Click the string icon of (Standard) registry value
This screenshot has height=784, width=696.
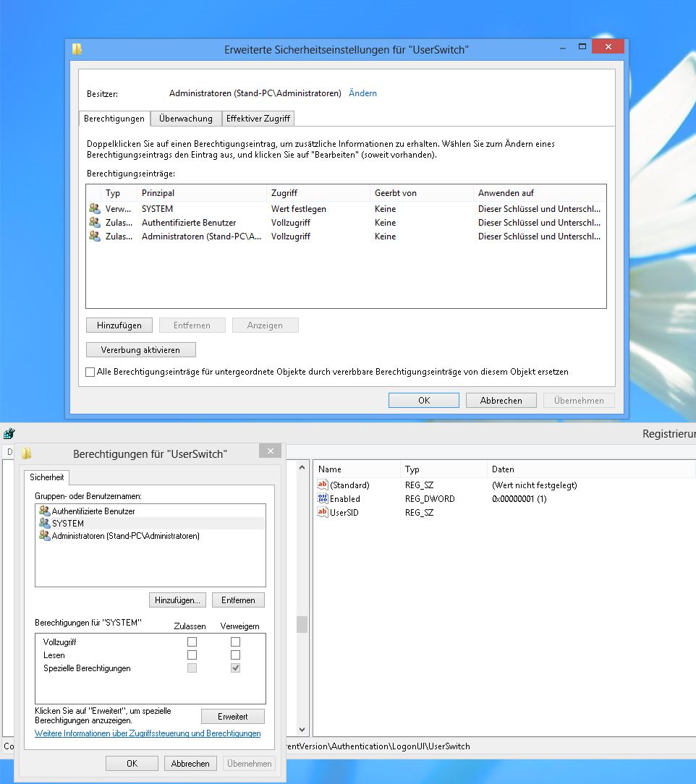coord(323,485)
